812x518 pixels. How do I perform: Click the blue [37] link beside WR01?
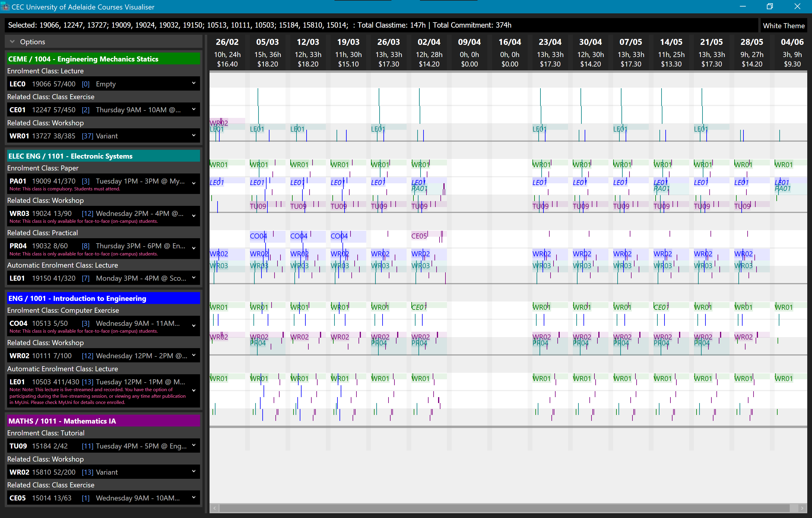click(87, 136)
